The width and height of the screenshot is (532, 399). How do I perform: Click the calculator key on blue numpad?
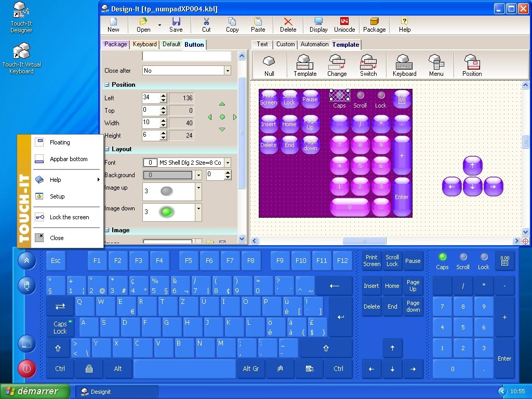pyautogui.click(x=504, y=261)
